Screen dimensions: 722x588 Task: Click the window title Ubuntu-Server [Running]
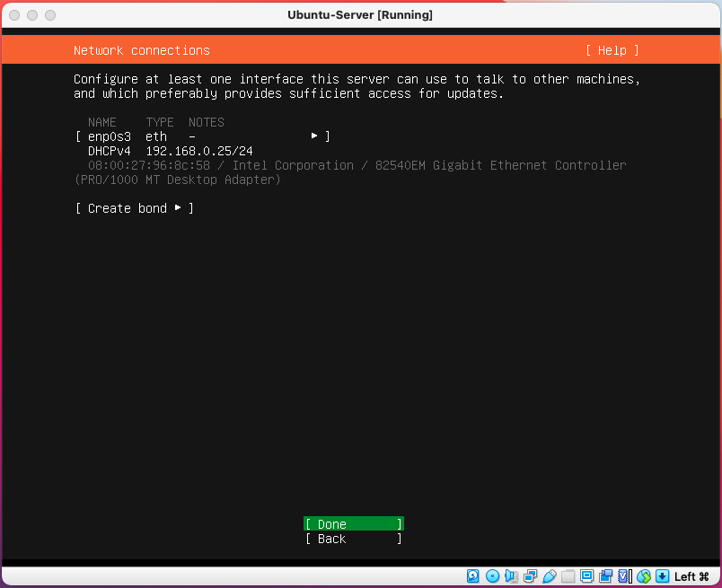click(x=360, y=14)
